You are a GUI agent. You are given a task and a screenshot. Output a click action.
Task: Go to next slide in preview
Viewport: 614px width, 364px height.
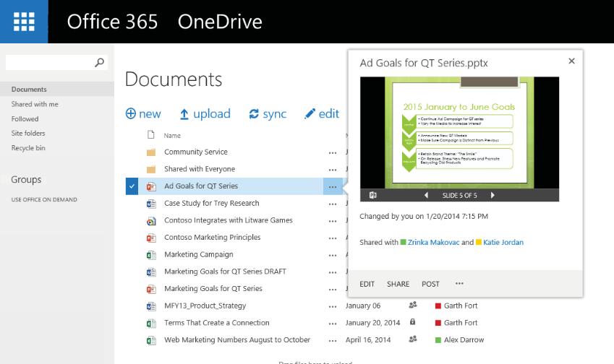pos(493,195)
